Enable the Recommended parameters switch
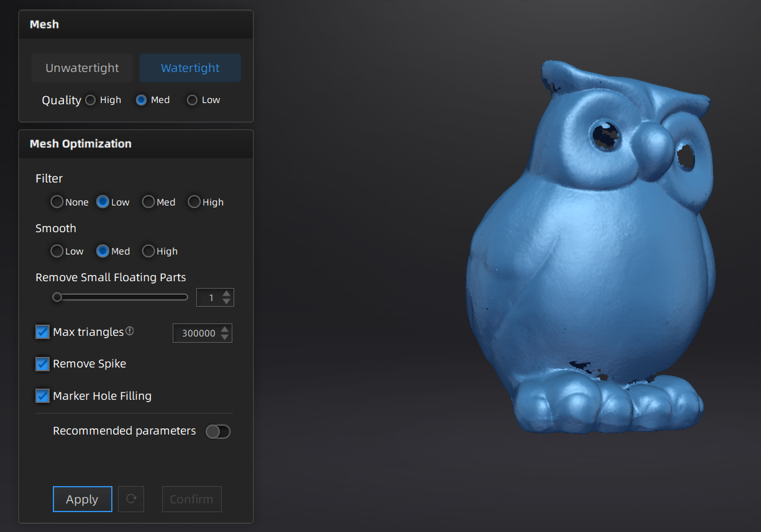Screen dimensions: 761x532 click(218, 431)
